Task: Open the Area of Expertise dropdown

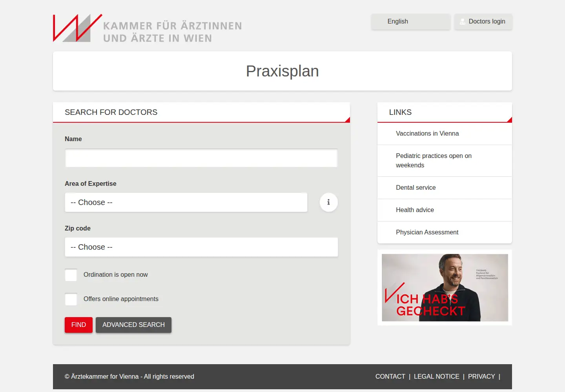Action: (186, 202)
